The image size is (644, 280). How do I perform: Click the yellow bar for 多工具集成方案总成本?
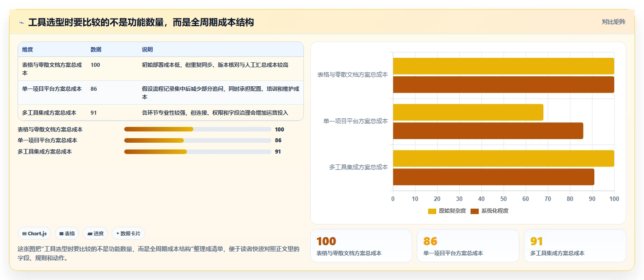click(504, 159)
